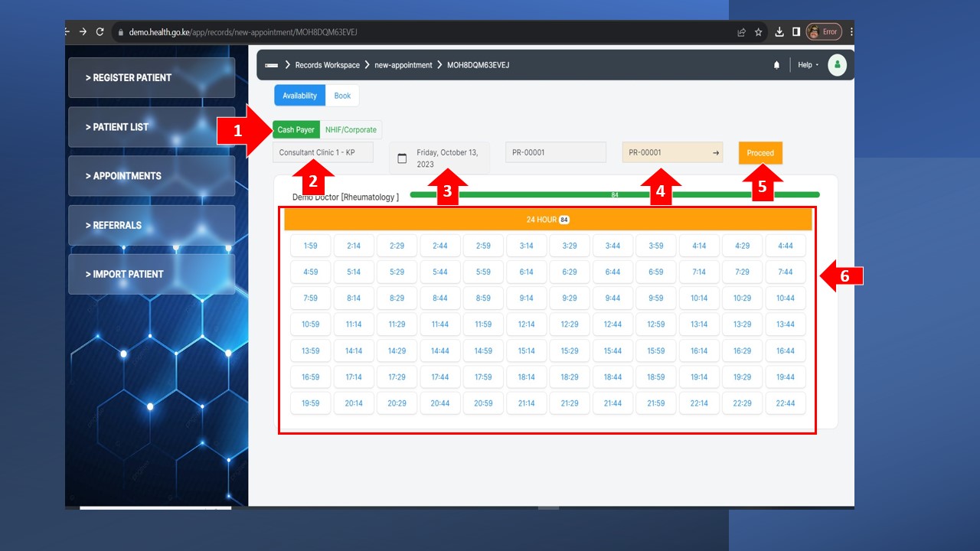The height and width of the screenshot is (551, 980).
Task: Open Referrals menu
Action: pos(152,225)
